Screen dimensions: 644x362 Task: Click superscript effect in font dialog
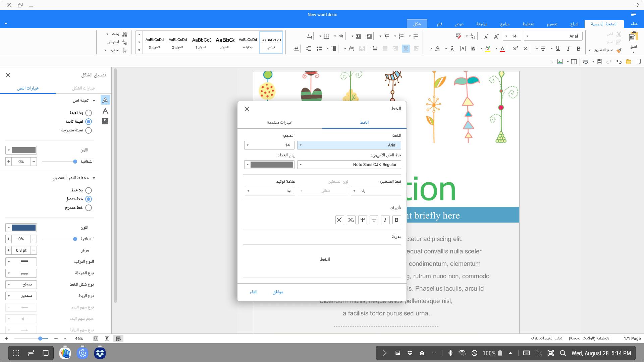[339, 220]
